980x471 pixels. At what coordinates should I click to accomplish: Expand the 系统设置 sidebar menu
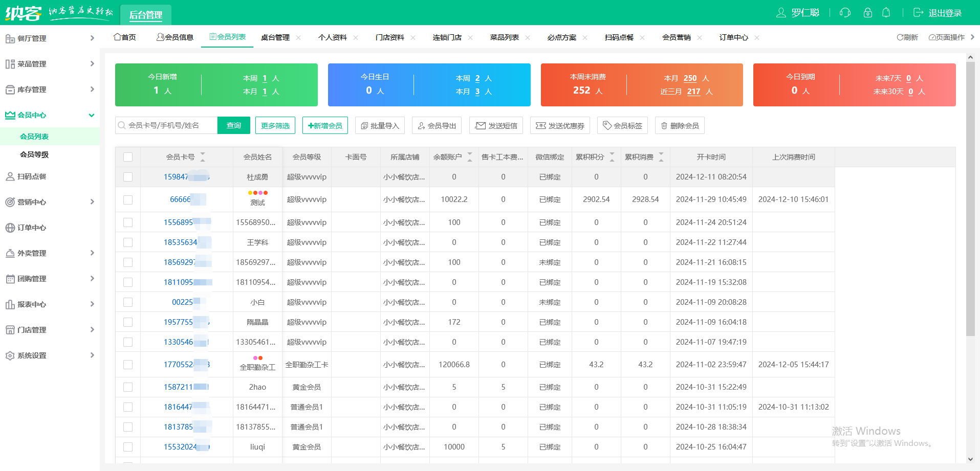92,355
